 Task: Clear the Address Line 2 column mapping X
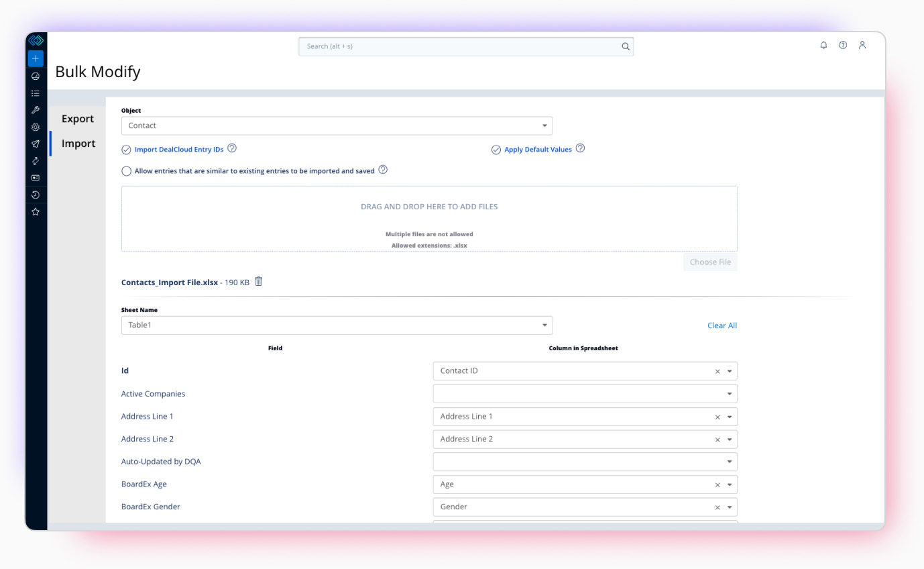717,439
